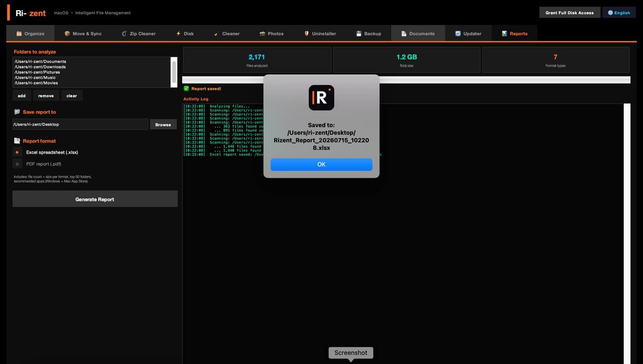Click the shield icon on the Uninstaller tab
Viewport: 643px width, 364px height.
(307, 34)
